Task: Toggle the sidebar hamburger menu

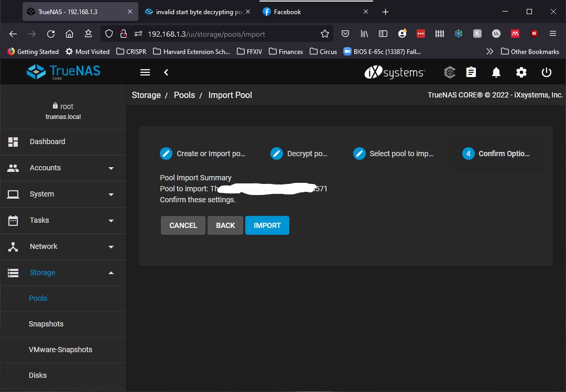Action: coord(145,72)
